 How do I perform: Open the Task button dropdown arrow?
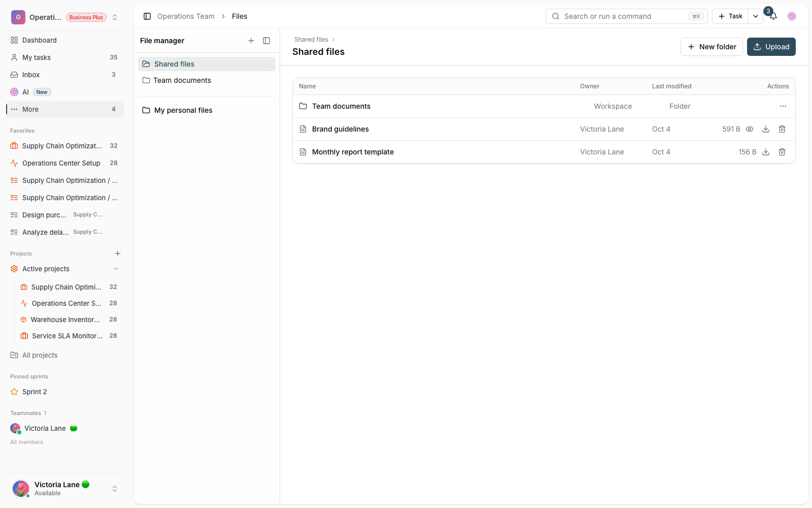[x=756, y=16]
